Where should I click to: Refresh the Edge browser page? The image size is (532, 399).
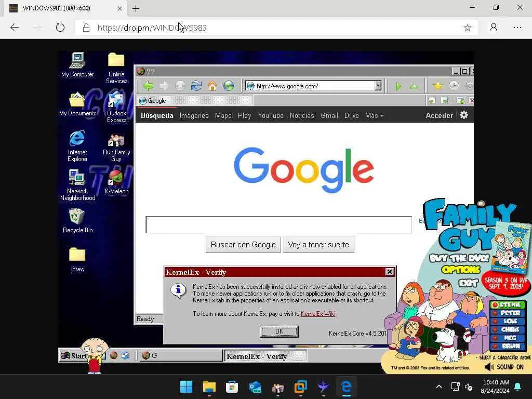(x=60, y=28)
